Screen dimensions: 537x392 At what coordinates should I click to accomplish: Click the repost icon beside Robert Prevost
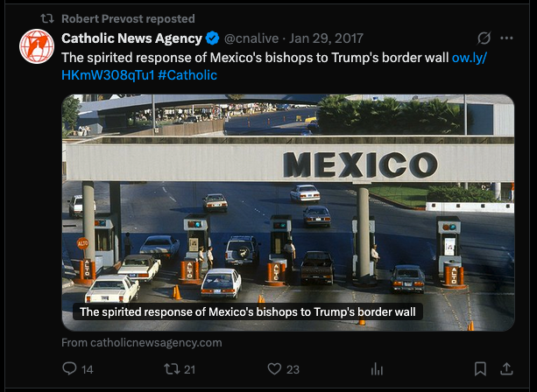[x=47, y=18]
